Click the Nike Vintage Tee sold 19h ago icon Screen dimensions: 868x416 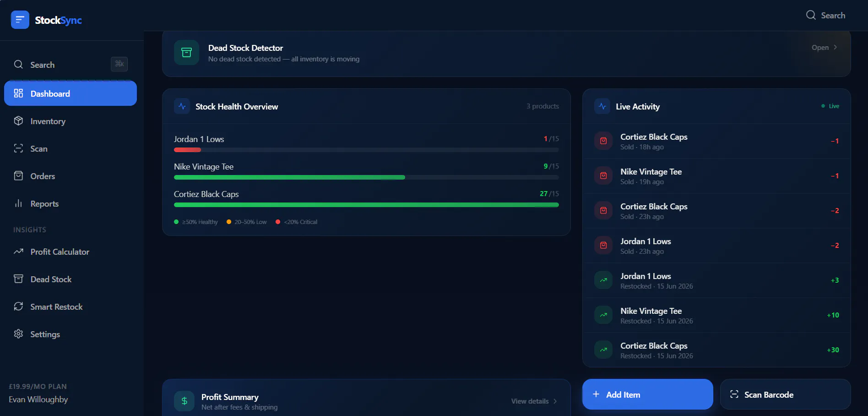tap(603, 176)
